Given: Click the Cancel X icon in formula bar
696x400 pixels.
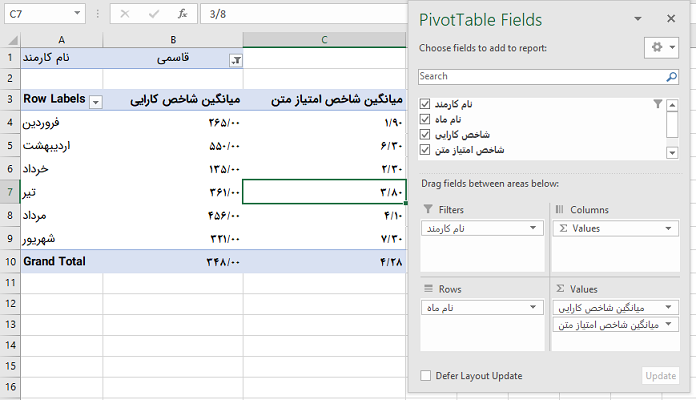Looking at the screenshot, I should (x=123, y=15).
